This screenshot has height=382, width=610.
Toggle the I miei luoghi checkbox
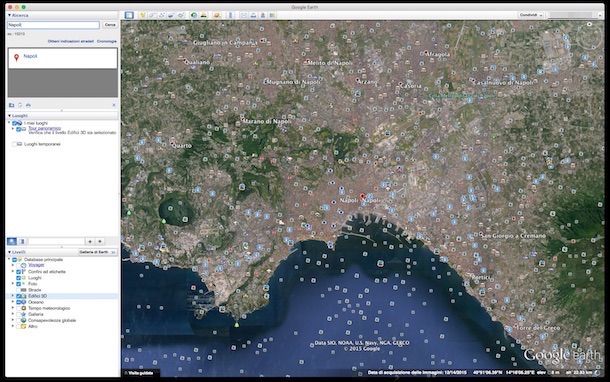[14, 123]
